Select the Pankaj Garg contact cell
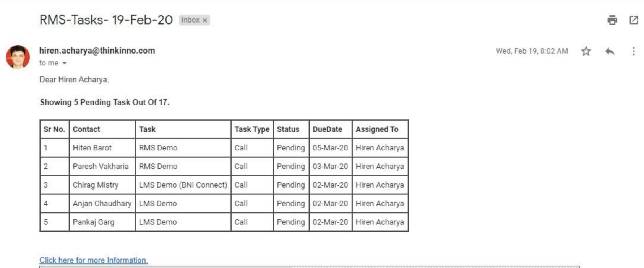The height and width of the screenshot is (268, 644). pyautogui.click(x=102, y=222)
